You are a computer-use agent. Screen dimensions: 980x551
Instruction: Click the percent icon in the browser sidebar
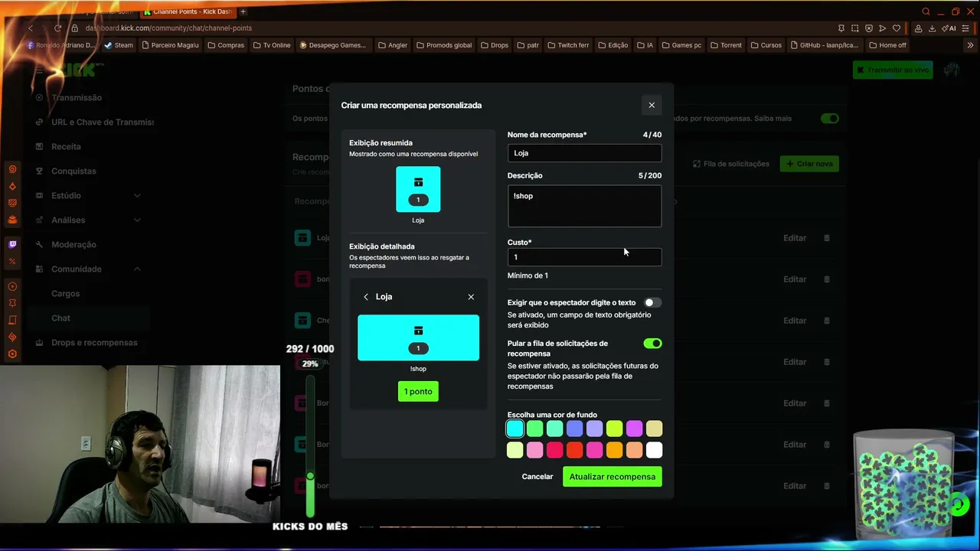click(12, 262)
